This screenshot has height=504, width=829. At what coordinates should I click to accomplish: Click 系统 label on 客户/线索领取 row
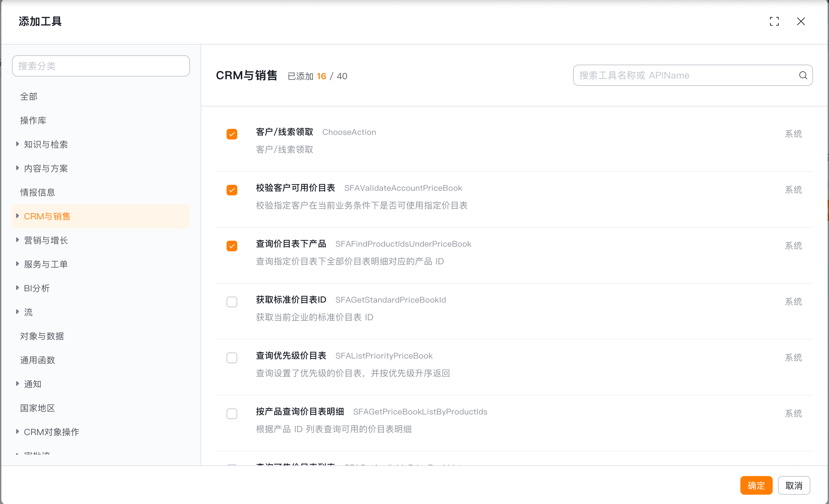pyautogui.click(x=793, y=134)
